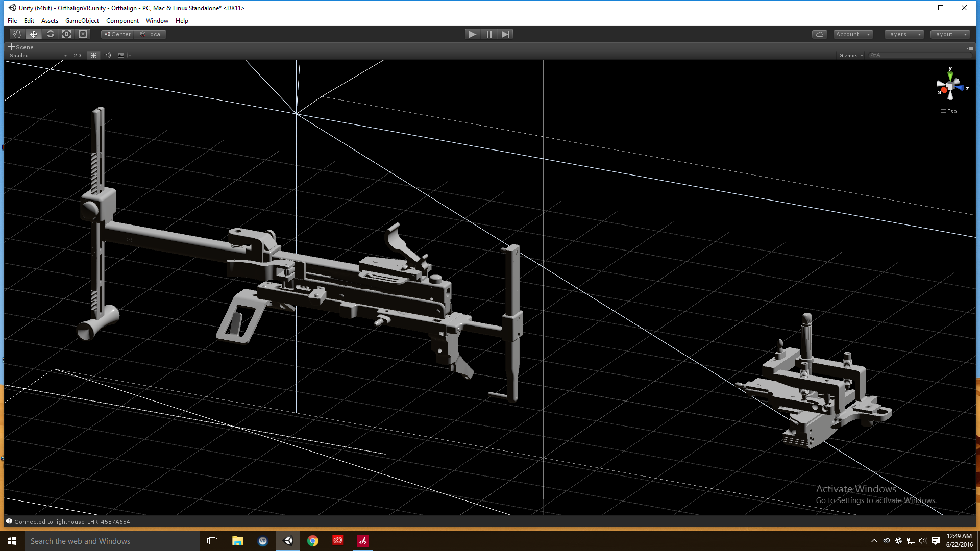Viewport: 980px width, 551px height.
Task: Open Adobe Acrobat from taskbar
Action: point(363,541)
